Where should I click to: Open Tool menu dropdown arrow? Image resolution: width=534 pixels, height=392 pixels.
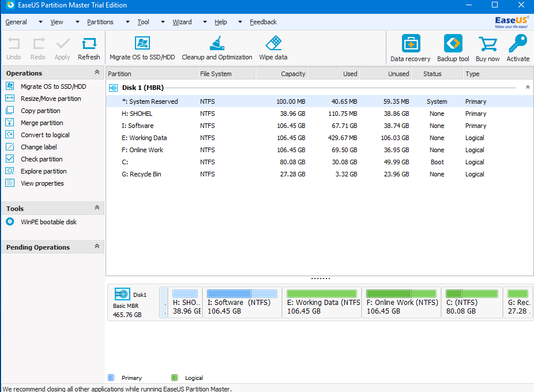pyautogui.click(x=163, y=22)
